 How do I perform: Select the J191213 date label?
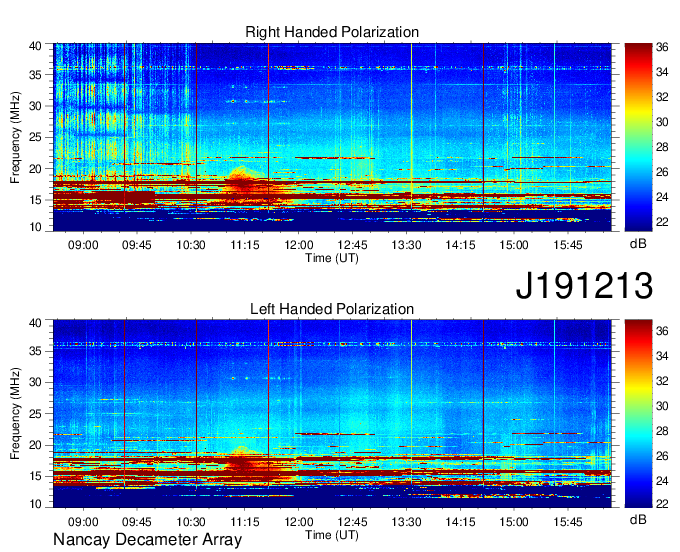pos(584,285)
